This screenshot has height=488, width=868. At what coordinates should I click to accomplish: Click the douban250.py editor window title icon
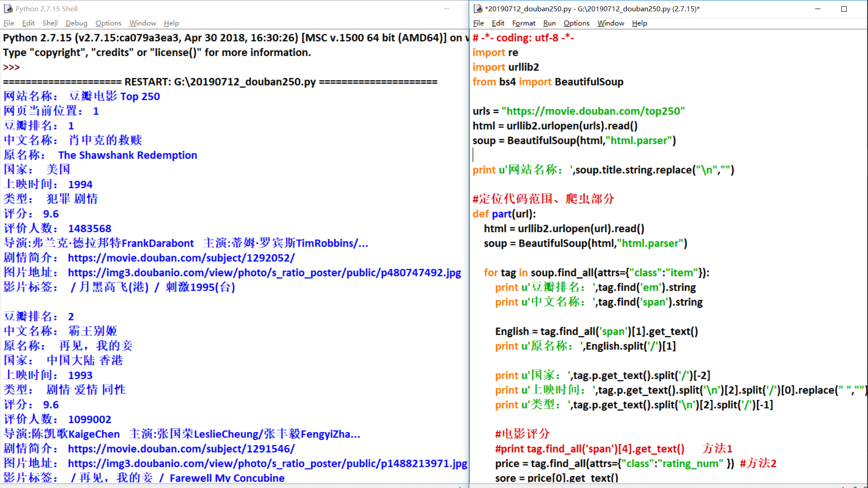click(478, 9)
